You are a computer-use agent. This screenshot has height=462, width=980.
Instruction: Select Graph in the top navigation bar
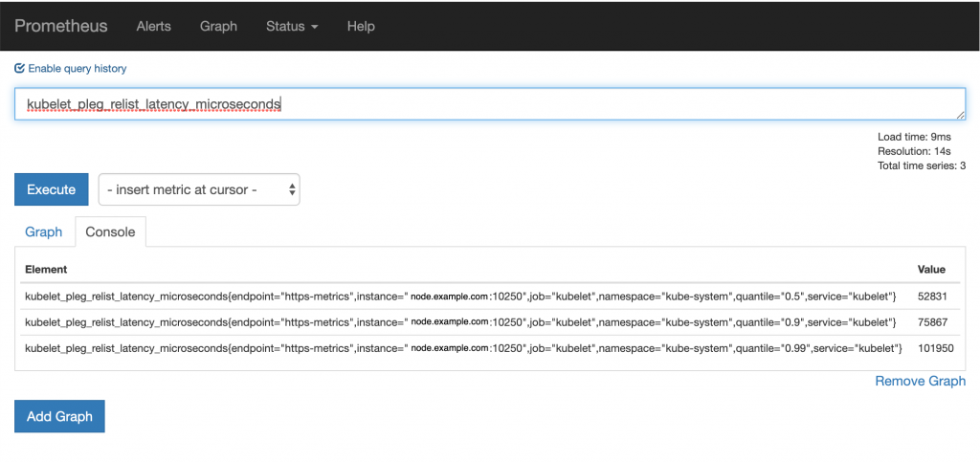click(x=218, y=26)
